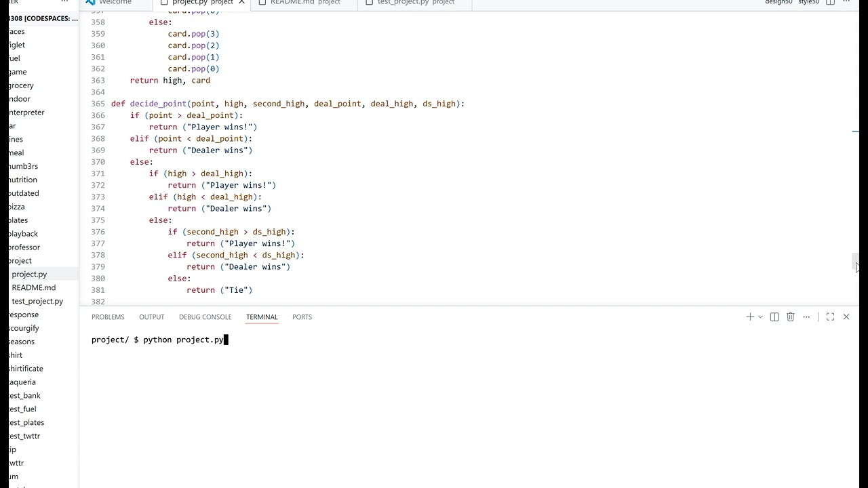Expand the professor folder in explorer
This screenshot has height=488, width=868.
pos(24,247)
